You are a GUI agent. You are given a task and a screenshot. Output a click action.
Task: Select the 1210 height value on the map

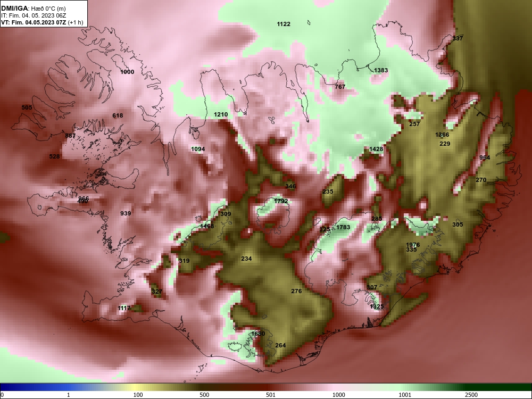tap(221, 115)
